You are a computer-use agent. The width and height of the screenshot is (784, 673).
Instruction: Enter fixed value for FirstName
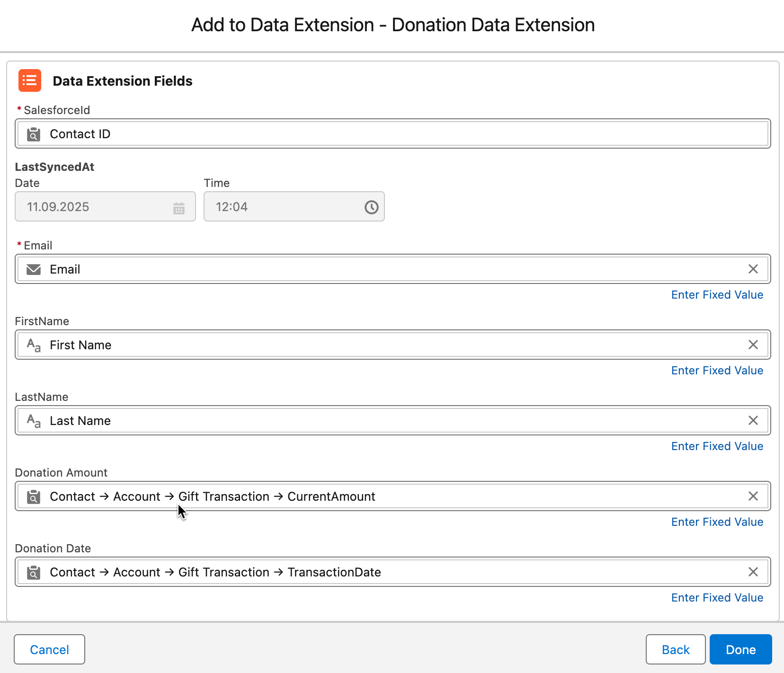pyautogui.click(x=717, y=371)
